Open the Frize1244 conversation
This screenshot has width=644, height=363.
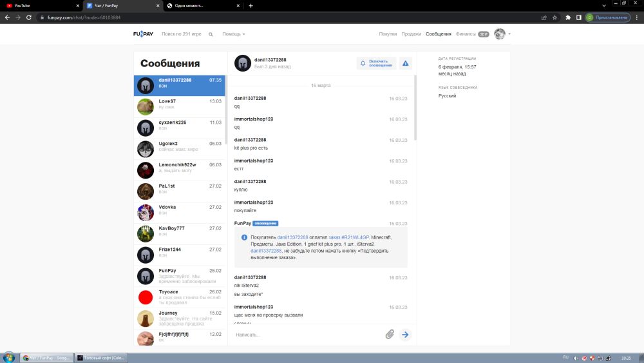pos(180,255)
